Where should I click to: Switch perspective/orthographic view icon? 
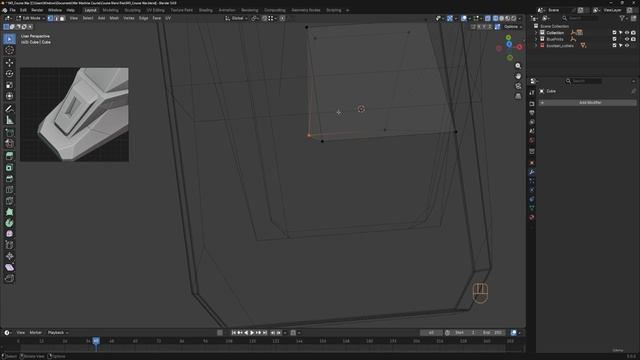click(x=518, y=96)
